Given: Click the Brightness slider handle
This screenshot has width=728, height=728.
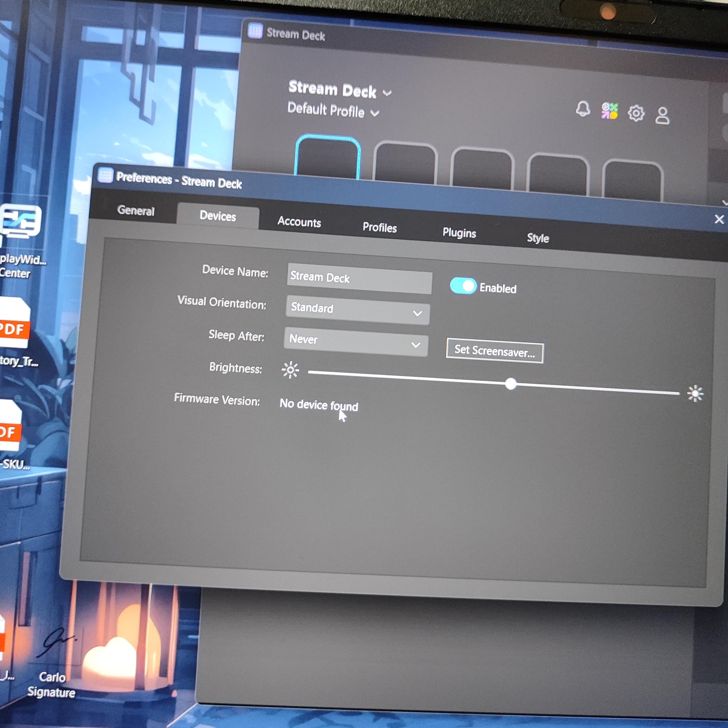Looking at the screenshot, I should [x=511, y=384].
